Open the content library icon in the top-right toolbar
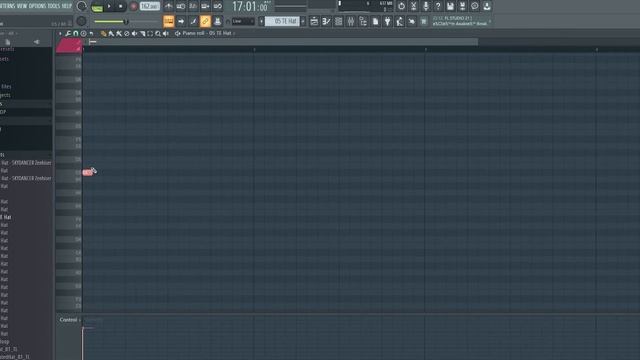Image resolution: width=640 pixels, height=360 pixels. pyautogui.click(x=475, y=6)
